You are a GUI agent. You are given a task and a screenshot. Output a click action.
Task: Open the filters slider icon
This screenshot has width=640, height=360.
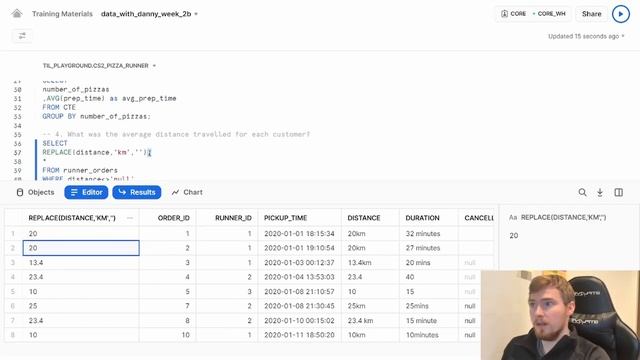pyautogui.click(x=22, y=36)
